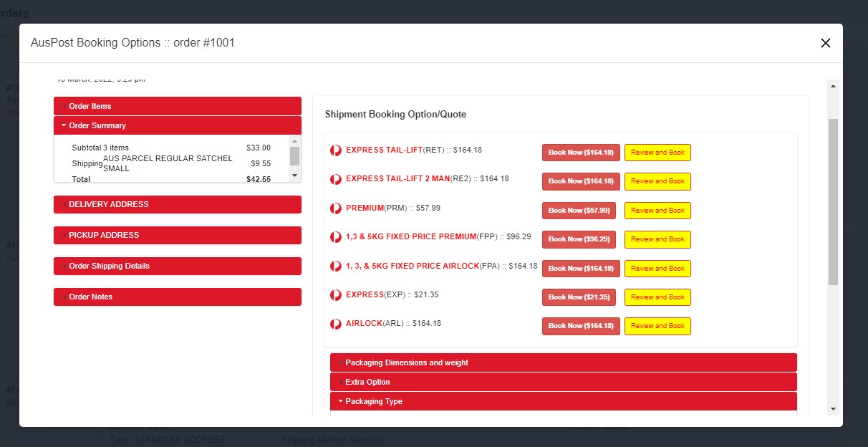Expand the Extra Option section
Viewport: 868px width, 447px height.
(x=564, y=382)
